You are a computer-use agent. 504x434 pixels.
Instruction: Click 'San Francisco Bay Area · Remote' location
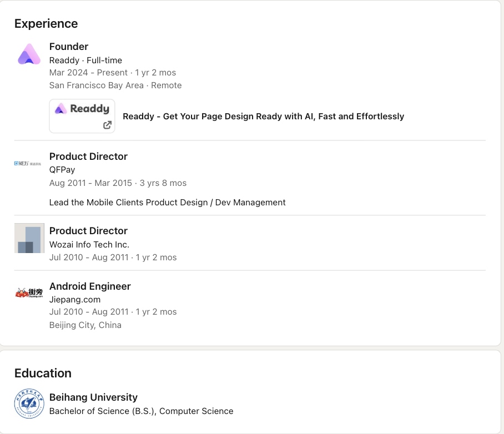point(115,85)
